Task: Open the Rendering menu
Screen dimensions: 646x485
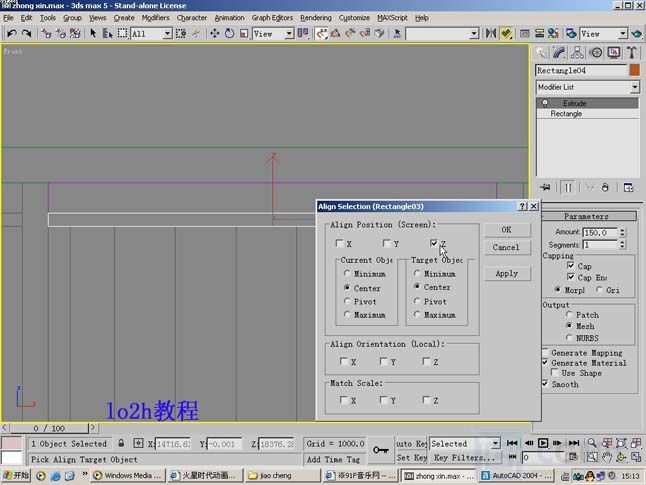Action: coord(316,18)
